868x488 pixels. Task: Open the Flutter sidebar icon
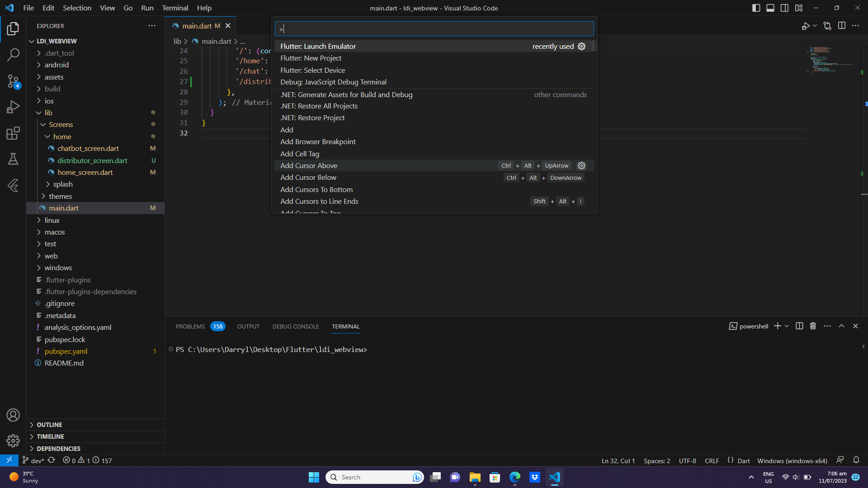13,185
